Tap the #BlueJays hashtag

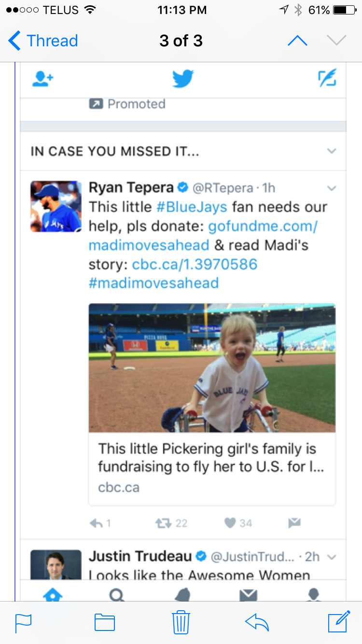pyautogui.click(x=192, y=207)
